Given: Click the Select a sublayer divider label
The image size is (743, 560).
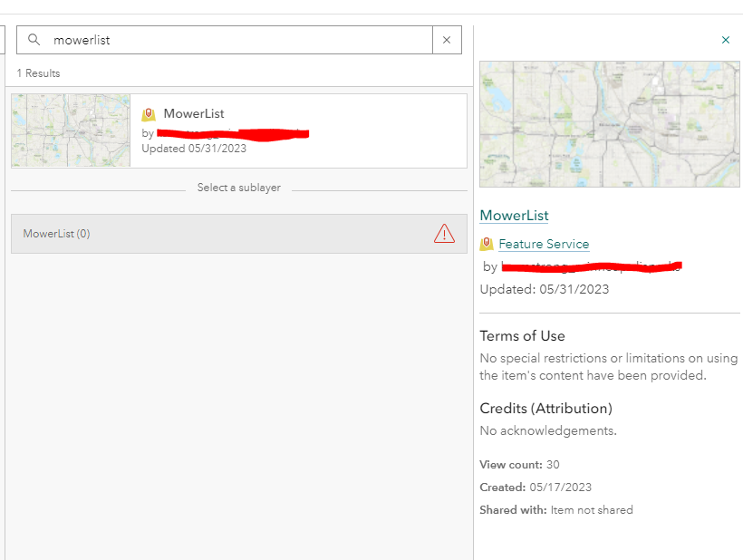Looking at the screenshot, I should click(x=239, y=188).
